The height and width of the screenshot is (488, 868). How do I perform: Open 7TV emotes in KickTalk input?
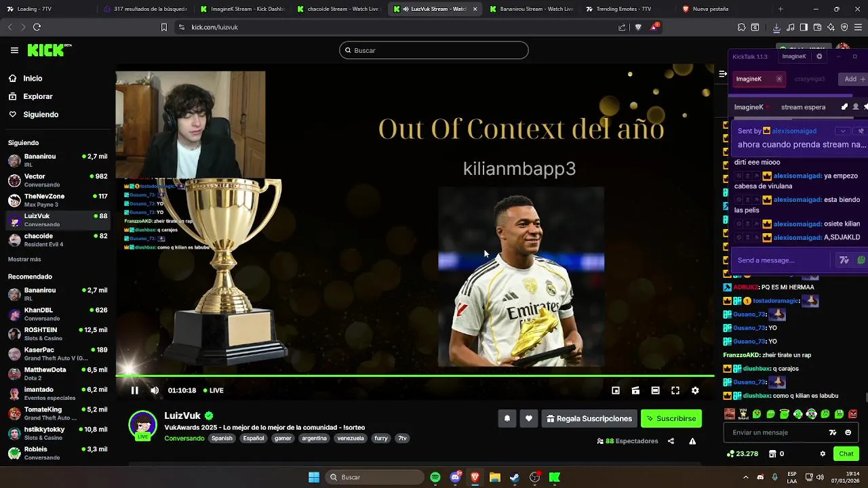pyautogui.click(x=844, y=260)
